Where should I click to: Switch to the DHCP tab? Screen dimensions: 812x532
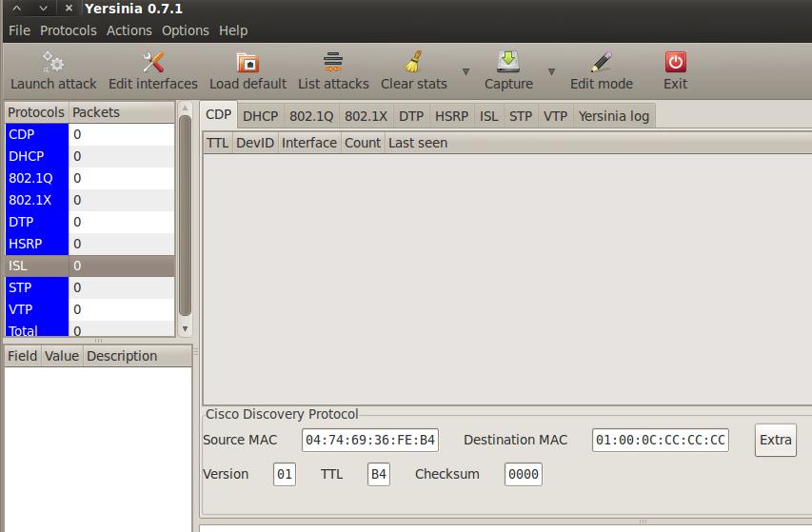(261, 116)
